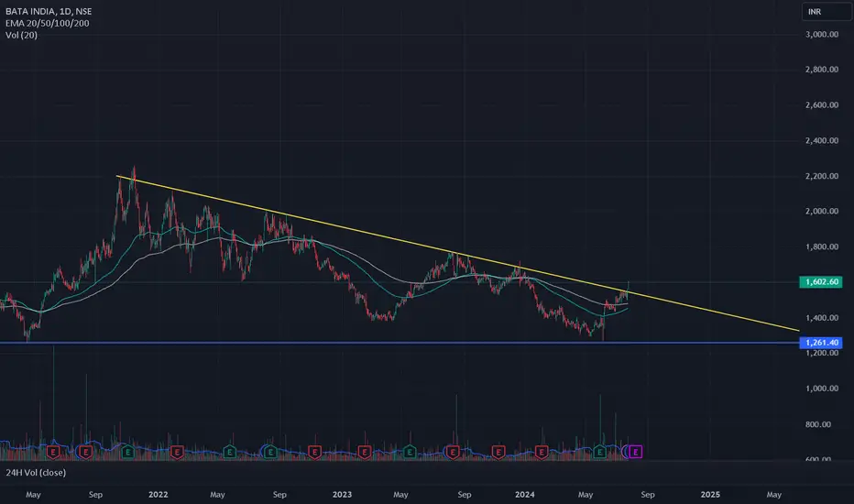Click the 2025 label on time axis

[x=710, y=495]
